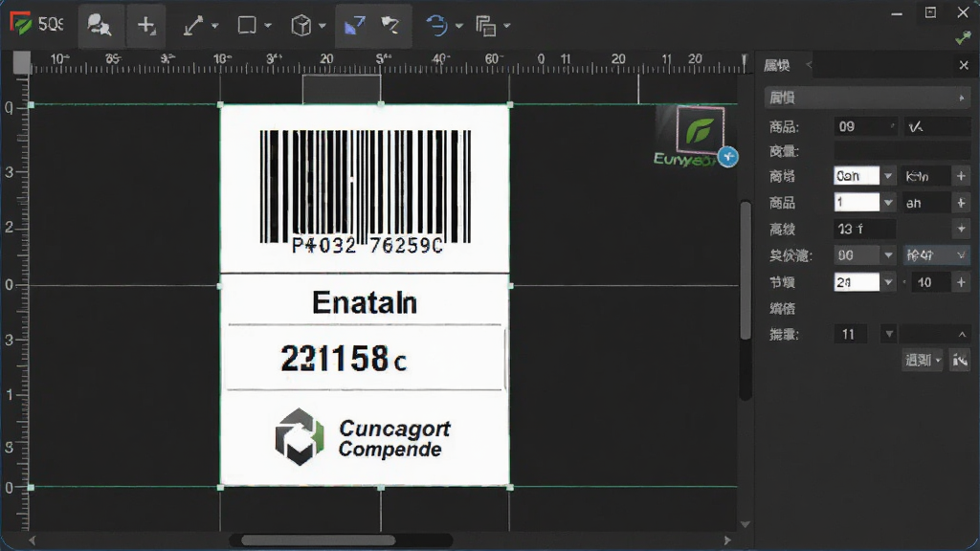
Task: Click the bottom panel dropdown button
Action: tap(923, 361)
